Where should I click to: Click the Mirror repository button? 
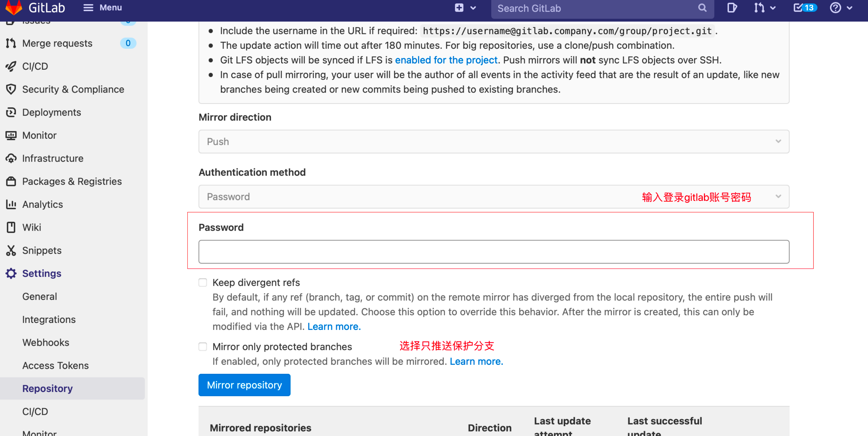244,385
